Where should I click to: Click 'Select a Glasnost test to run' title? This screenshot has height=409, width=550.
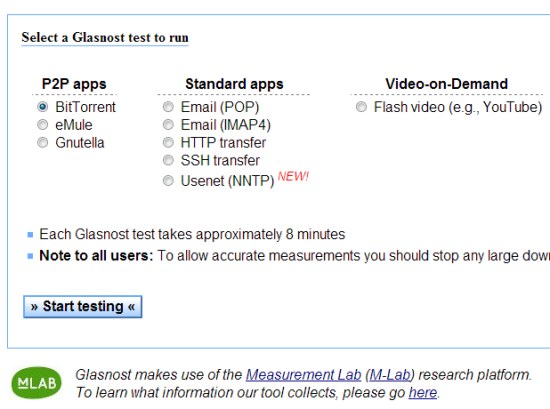click(105, 38)
